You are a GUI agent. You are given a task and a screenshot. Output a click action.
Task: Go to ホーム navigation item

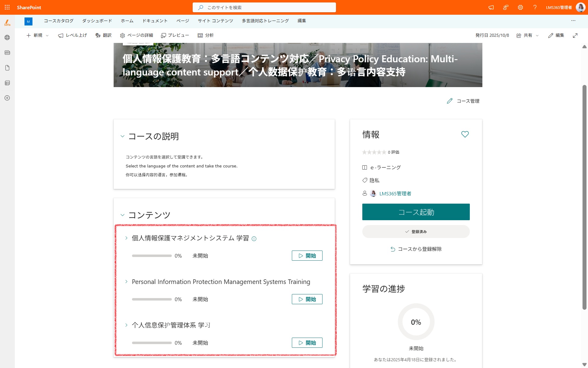(127, 21)
